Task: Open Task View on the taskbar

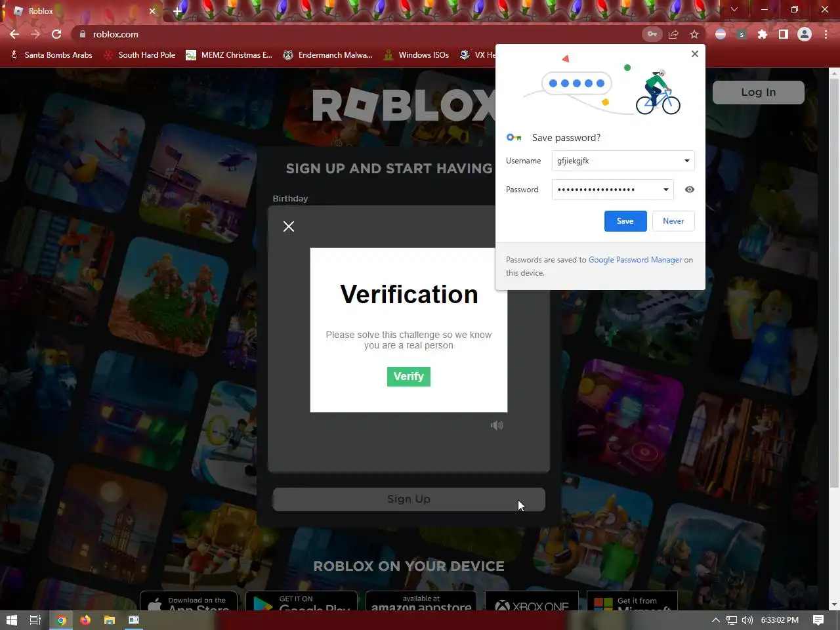Action: tap(35, 619)
